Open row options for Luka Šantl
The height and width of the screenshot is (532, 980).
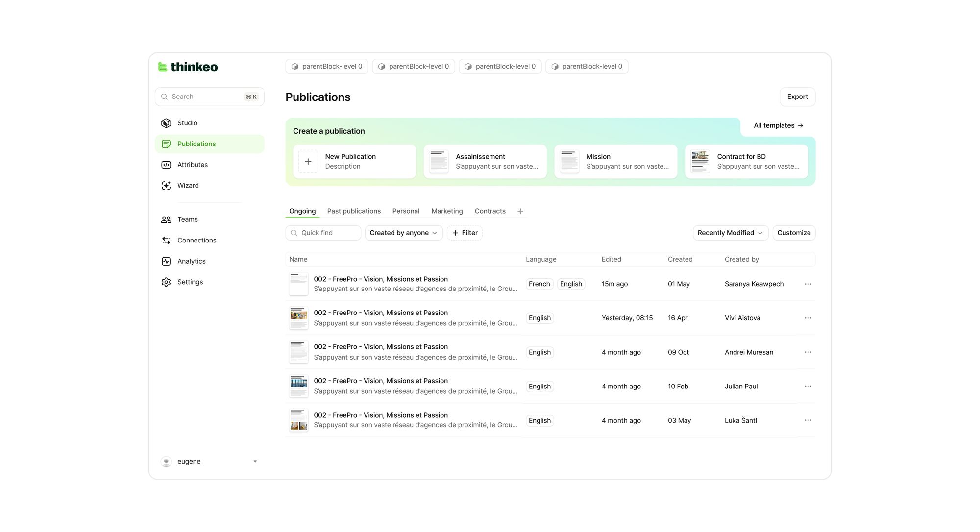808,420
